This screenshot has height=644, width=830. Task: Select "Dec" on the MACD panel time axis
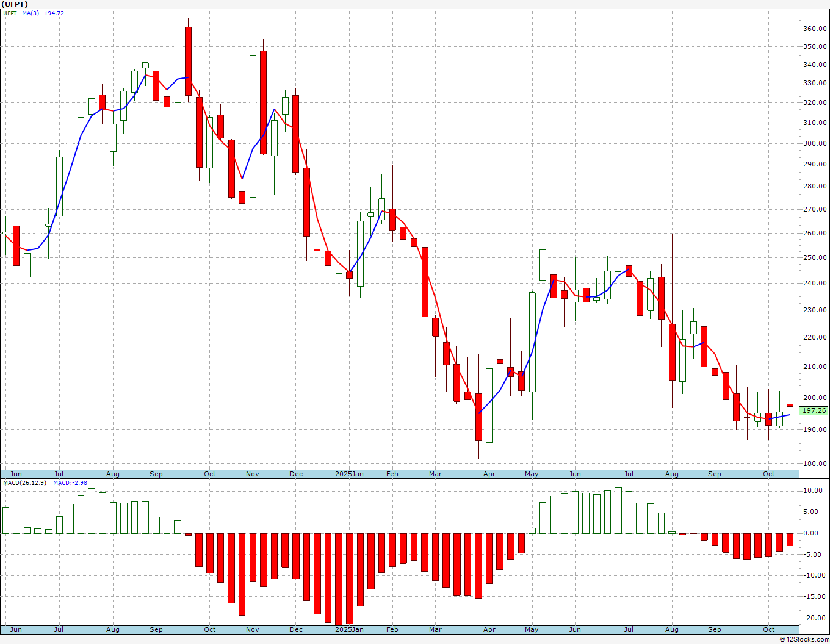coord(296,629)
